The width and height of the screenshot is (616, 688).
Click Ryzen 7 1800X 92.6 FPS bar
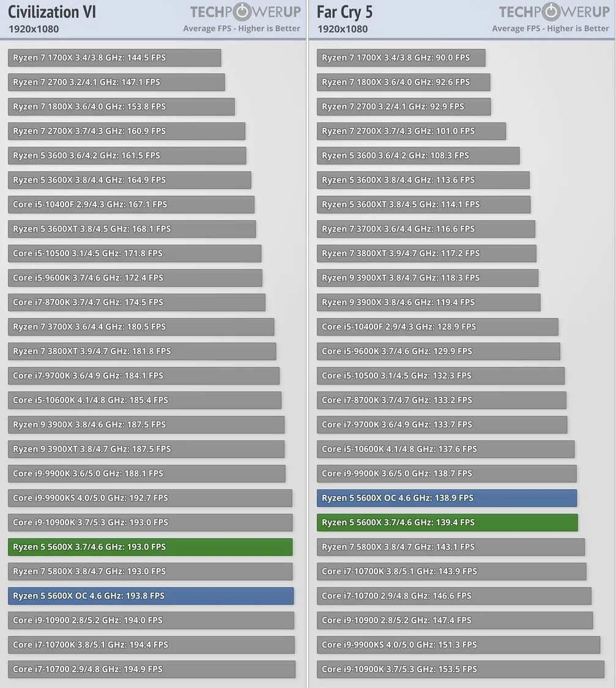point(403,82)
